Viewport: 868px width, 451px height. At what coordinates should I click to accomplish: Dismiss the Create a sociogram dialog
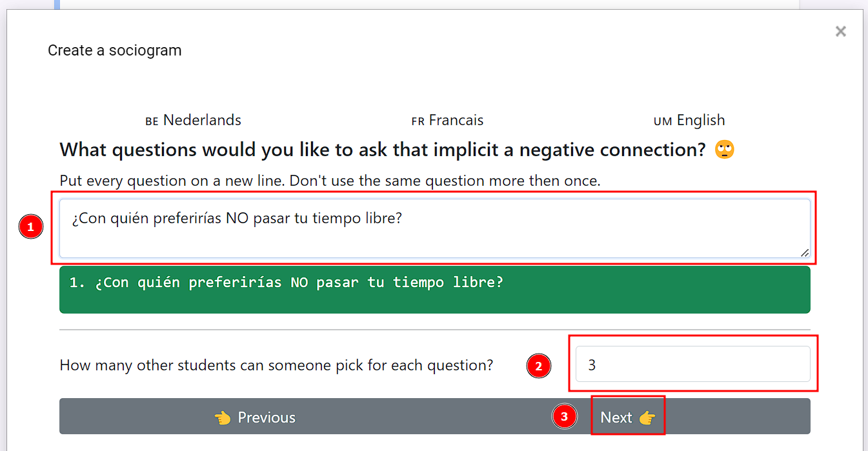pos(840,31)
